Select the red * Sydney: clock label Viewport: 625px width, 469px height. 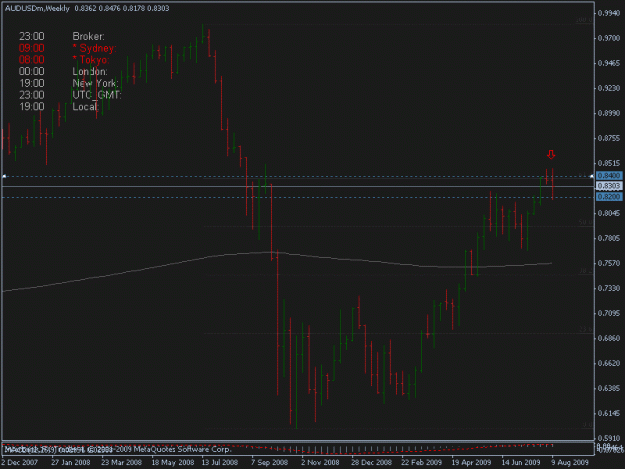(x=94, y=48)
